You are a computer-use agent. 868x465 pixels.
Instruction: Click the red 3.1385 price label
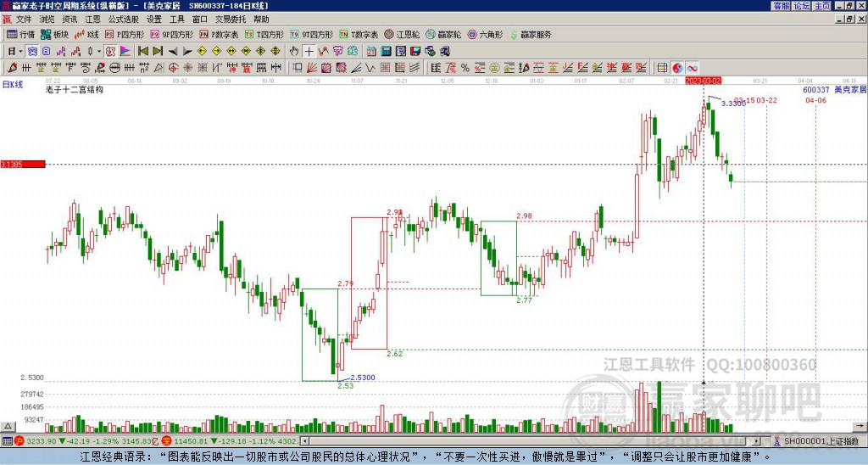click(x=23, y=165)
